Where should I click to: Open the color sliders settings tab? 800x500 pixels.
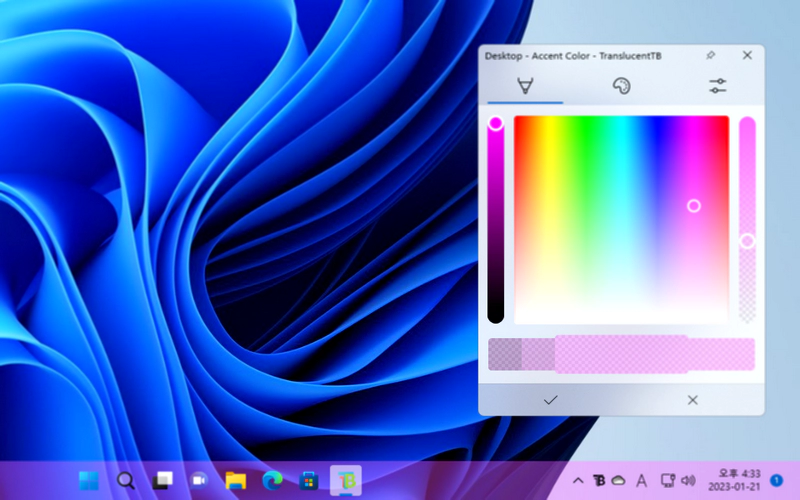pyautogui.click(x=717, y=87)
